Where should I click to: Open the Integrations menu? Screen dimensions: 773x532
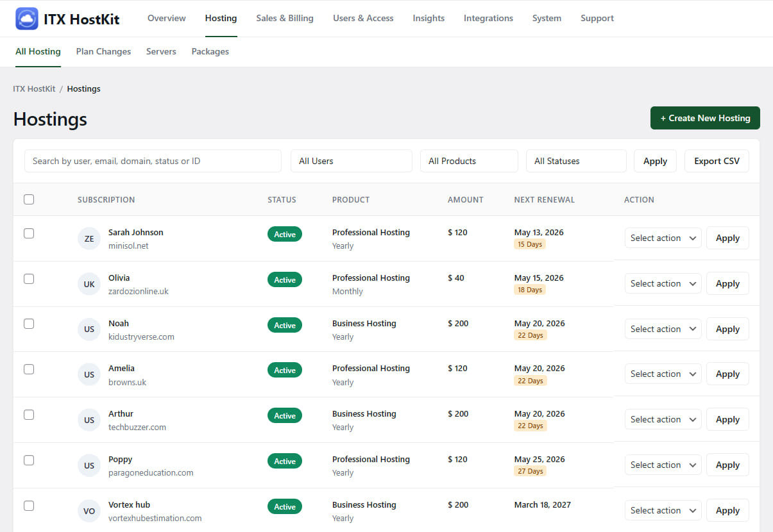coord(488,18)
